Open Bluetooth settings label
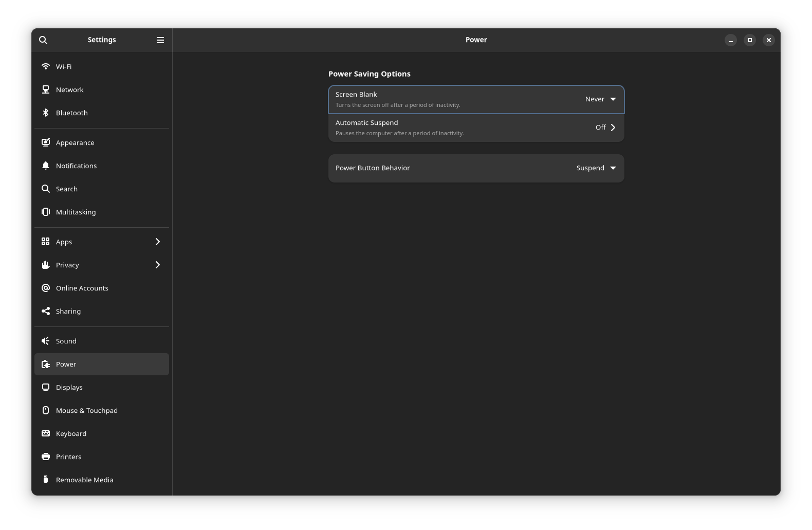The width and height of the screenshot is (812, 530). [x=72, y=113]
